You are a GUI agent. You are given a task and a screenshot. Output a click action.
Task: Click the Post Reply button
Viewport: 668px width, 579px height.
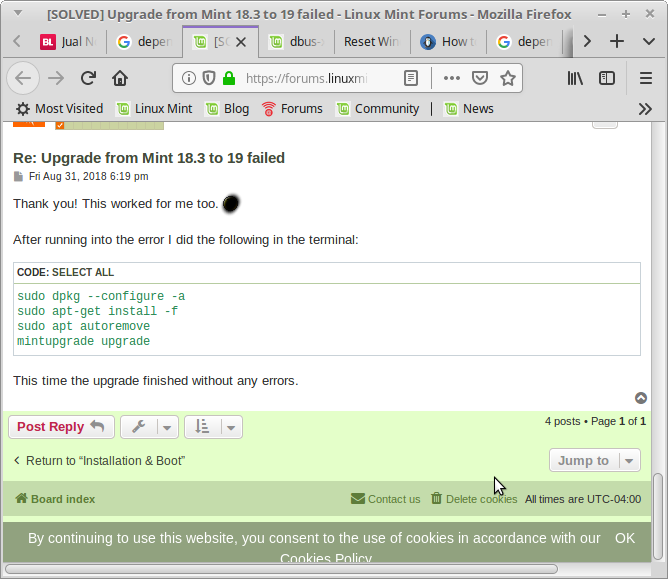[61, 427]
